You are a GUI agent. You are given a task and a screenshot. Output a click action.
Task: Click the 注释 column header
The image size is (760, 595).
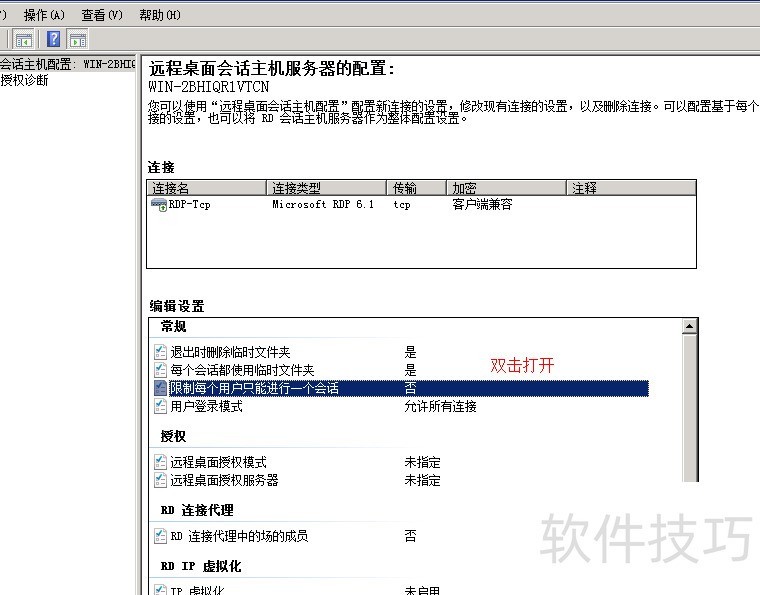(x=630, y=188)
